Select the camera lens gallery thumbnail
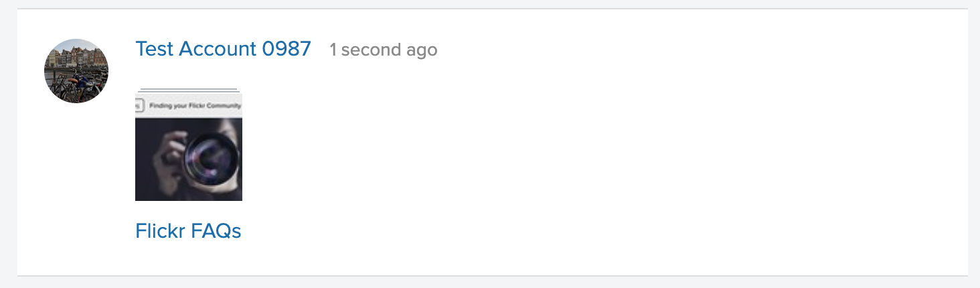This screenshot has height=288, width=980. point(189,147)
